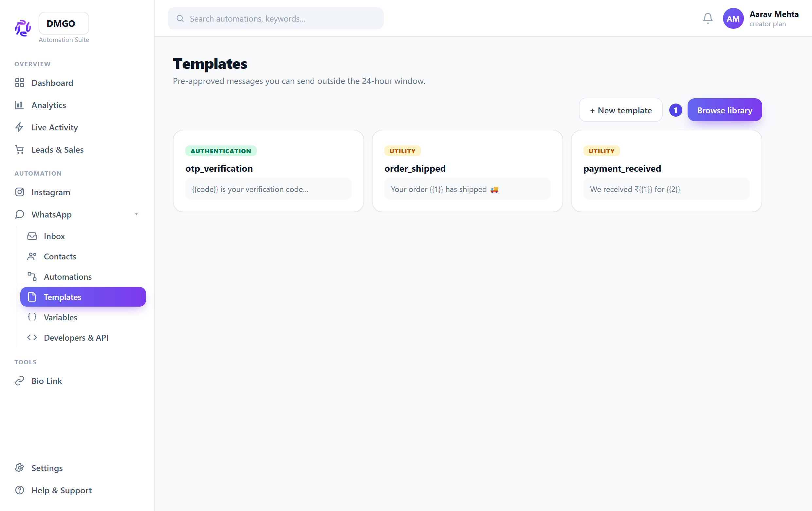The image size is (812, 511).
Task: Click the Analytics bar chart icon
Action: [x=20, y=105]
